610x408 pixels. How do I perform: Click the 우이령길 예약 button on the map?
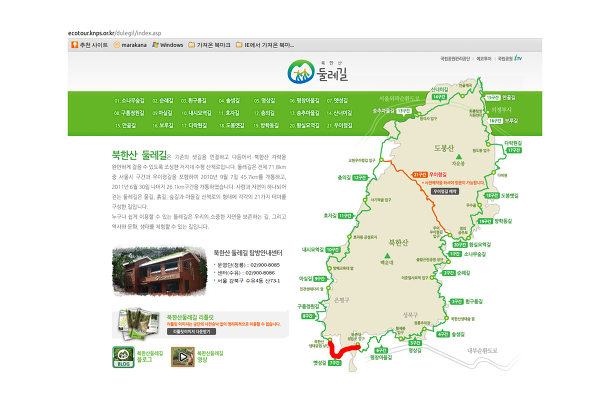pyautogui.click(x=445, y=191)
